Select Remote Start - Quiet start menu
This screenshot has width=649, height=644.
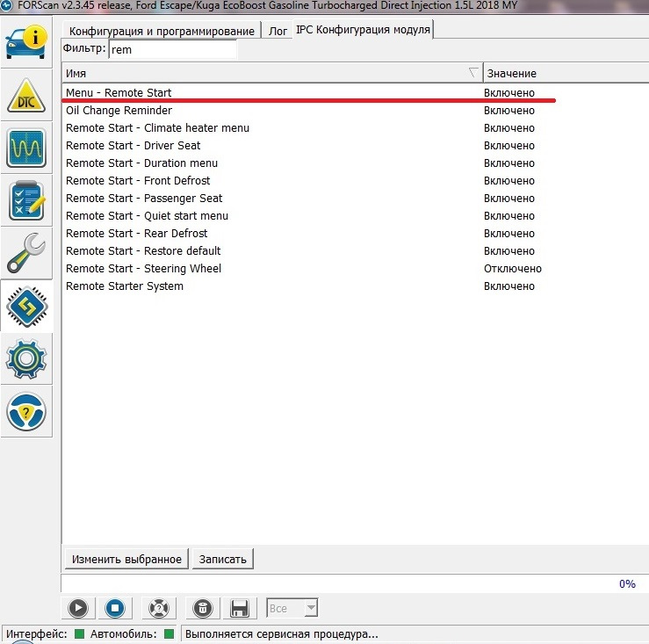point(355,216)
